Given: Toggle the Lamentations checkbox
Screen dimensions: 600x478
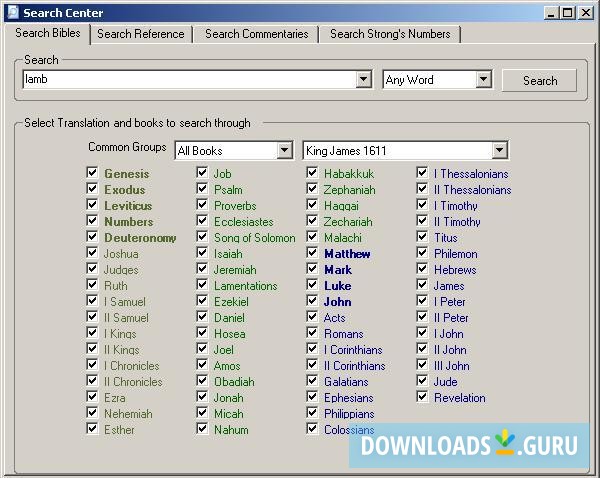Looking at the screenshot, I should click(202, 285).
